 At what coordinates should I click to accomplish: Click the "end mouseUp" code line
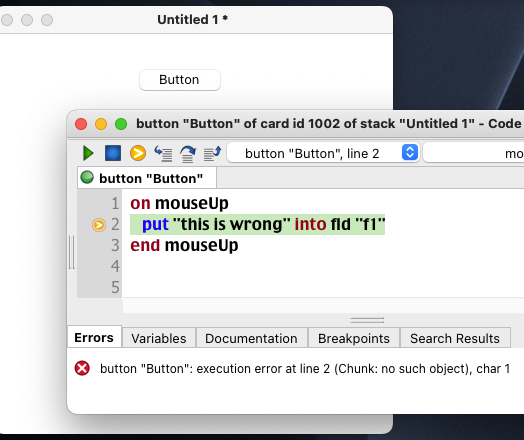point(184,245)
